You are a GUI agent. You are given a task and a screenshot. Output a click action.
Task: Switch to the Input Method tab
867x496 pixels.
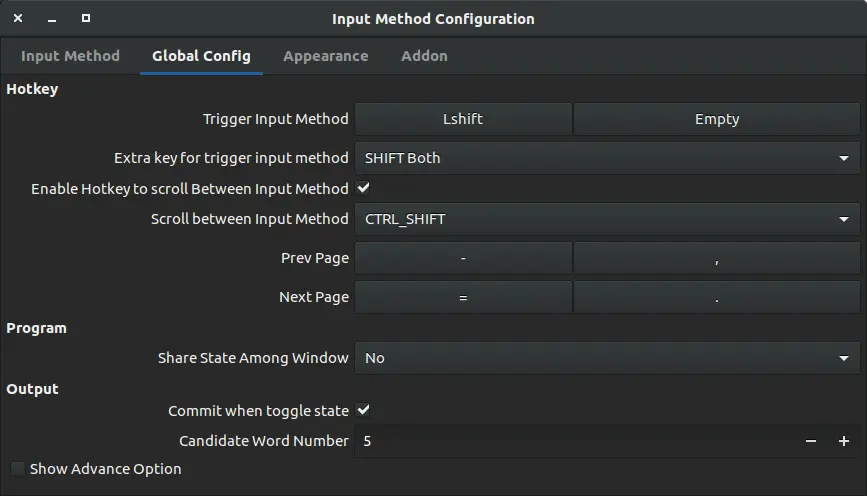70,56
